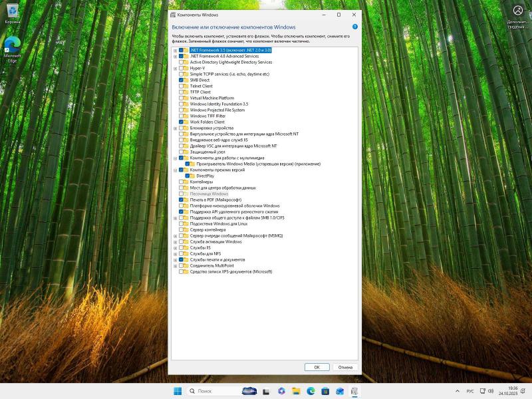The height and width of the screenshot is (399, 532).
Task: Expand the .NET Framework 3.5 node
Action: click(175, 50)
